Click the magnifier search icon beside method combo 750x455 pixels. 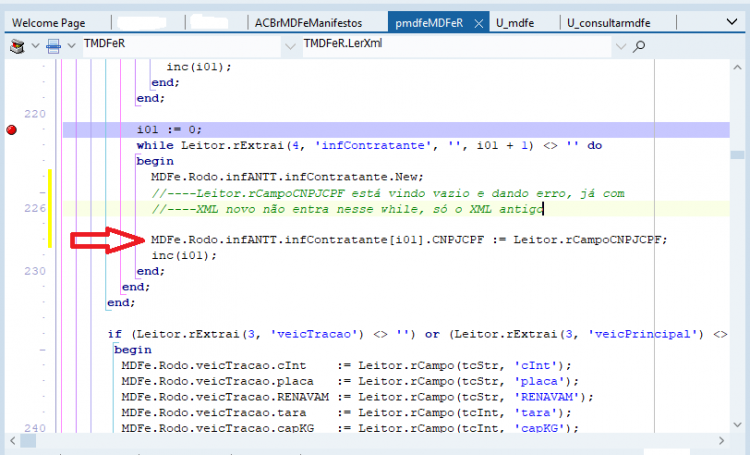click(x=639, y=46)
